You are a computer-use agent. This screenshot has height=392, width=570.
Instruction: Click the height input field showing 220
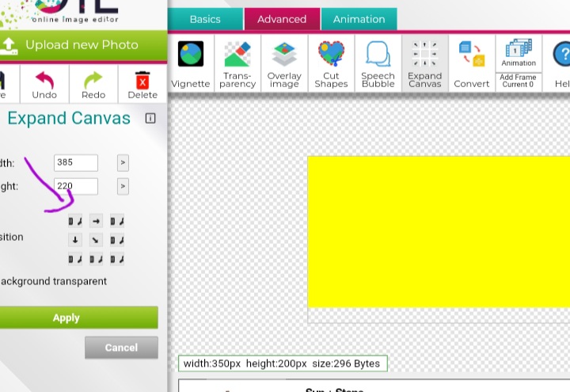coord(76,187)
